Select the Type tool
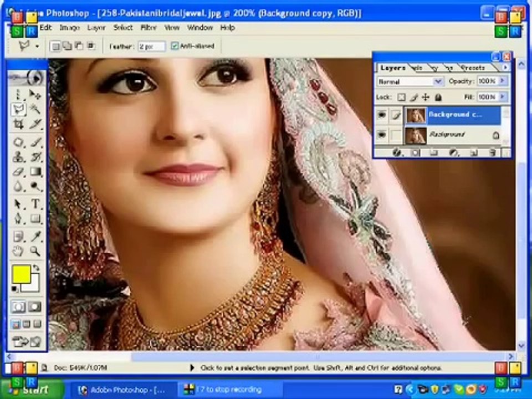 [35, 203]
